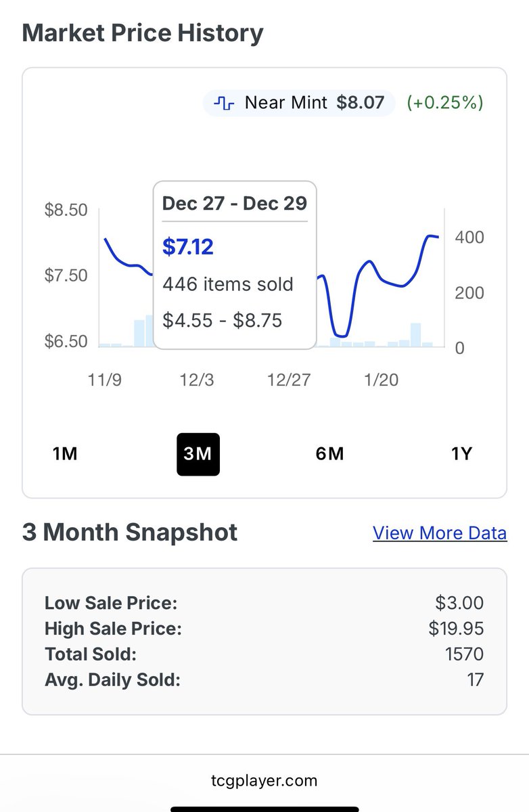Tap the tcgplayer.com address bar
This screenshot has height=812, width=529.
tap(264, 780)
